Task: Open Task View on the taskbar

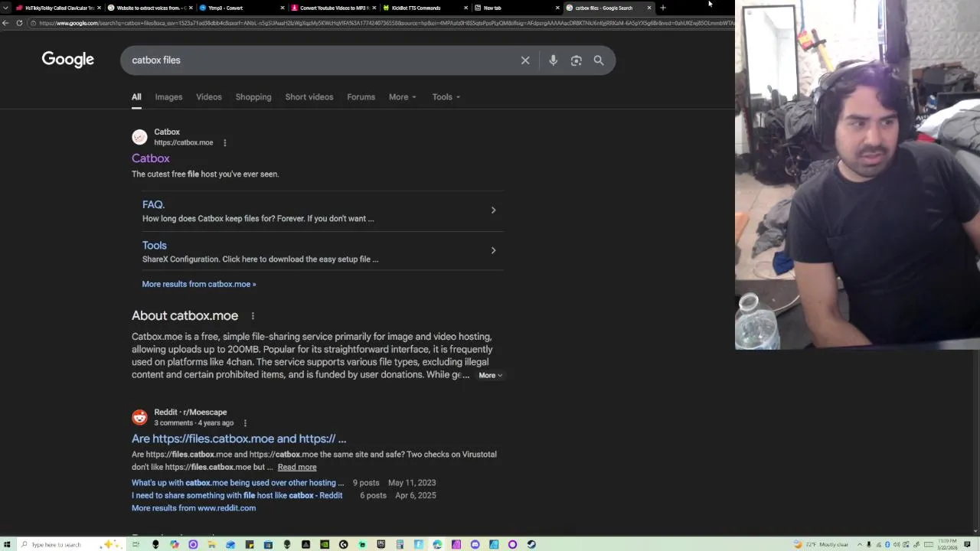Action: pos(136,544)
